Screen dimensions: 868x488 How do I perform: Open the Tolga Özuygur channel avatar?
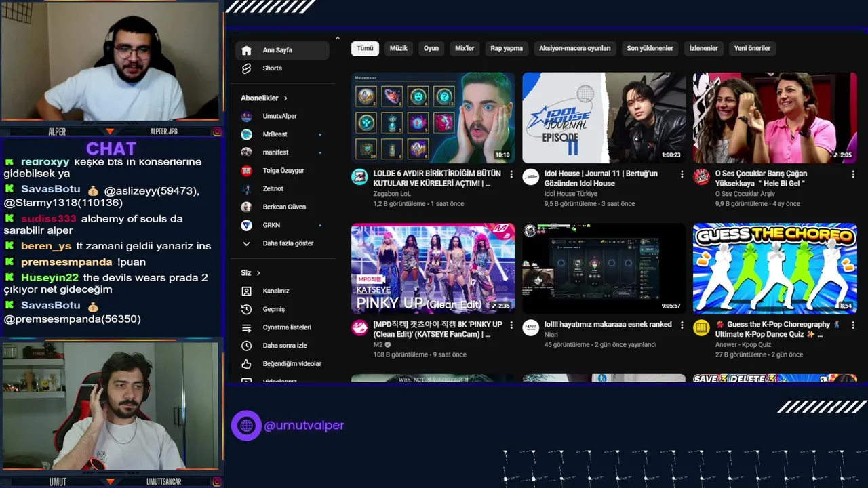tap(247, 171)
